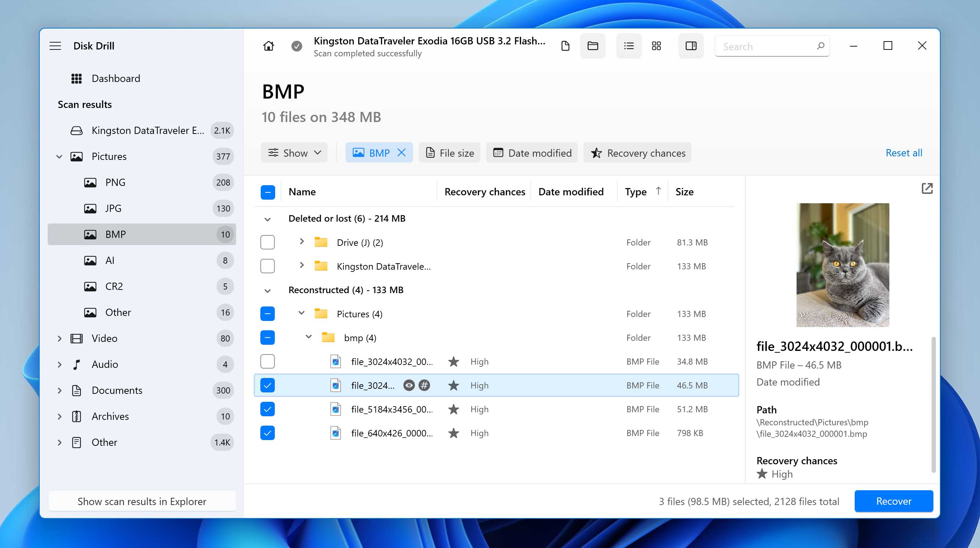Check the first file_3024x4032 34.8 MB checkbox
The width and height of the screenshot is (980, 548).
(268, 361)
